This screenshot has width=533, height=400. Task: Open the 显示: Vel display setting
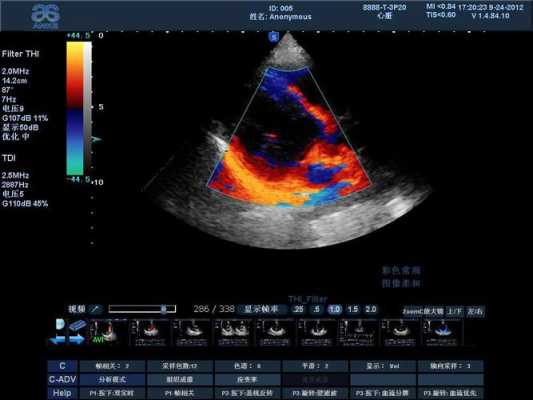click(383, 366)
